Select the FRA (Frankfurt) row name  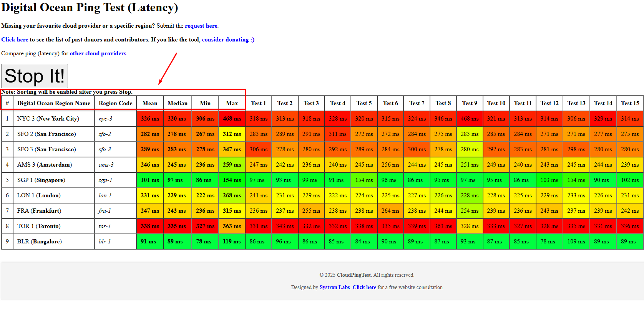tap(39, 211)
